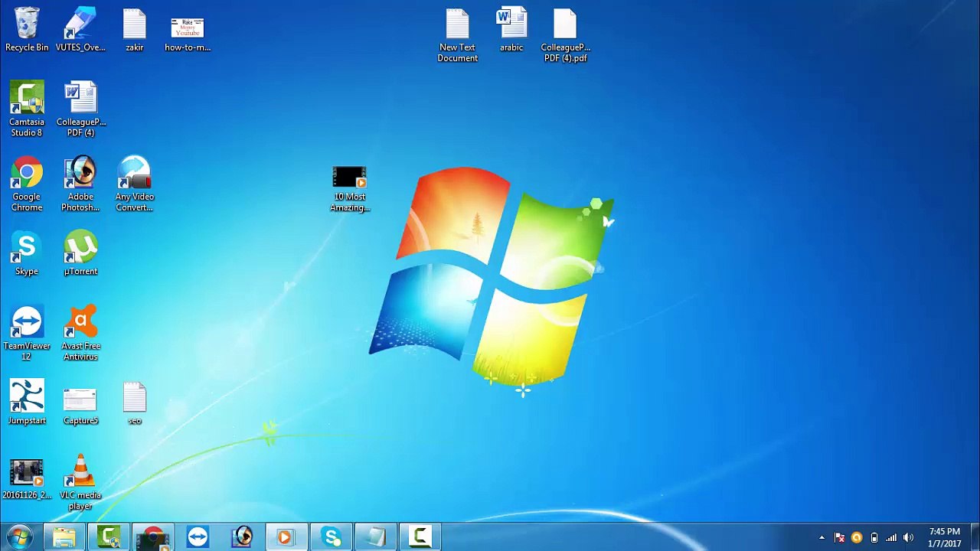Launch TeamViewer from the taskbar
This screenshot has width=980, height=551.
click(198, 537)
